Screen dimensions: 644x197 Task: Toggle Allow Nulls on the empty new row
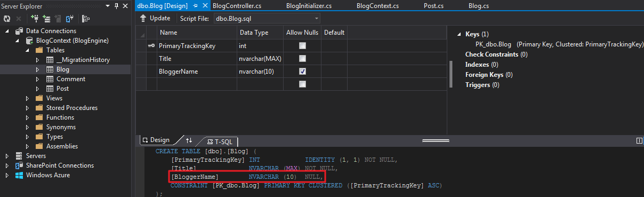(302, 84)
